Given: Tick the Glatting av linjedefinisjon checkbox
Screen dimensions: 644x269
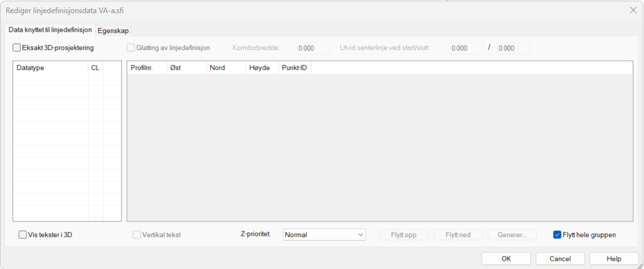Looking at the screenshot, I should pos(131,48).
